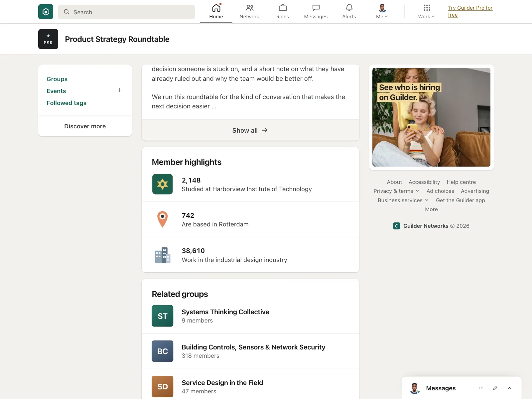Click the plus icon beside Events
This screenshot has width=532, height=399.
click(120, 90)
